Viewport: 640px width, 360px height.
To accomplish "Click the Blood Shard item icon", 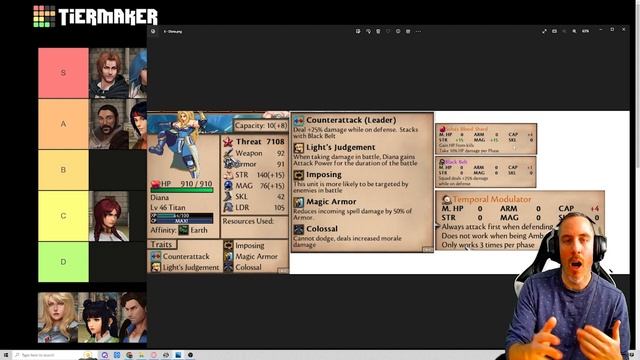I will pyautogui.click(x=442, y=129).
